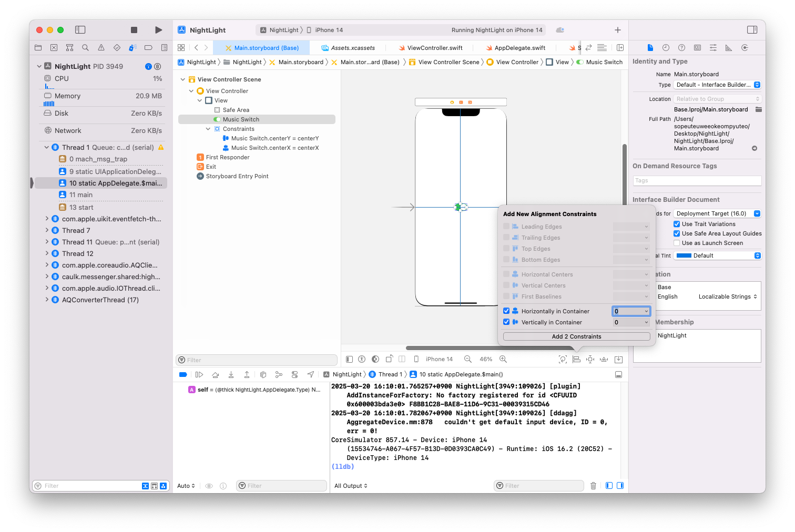Image resolution: width=795 pixels, height=532 pixels.
Task: Open the Horizontally in Container value dropdown
Action: point(646,311)
